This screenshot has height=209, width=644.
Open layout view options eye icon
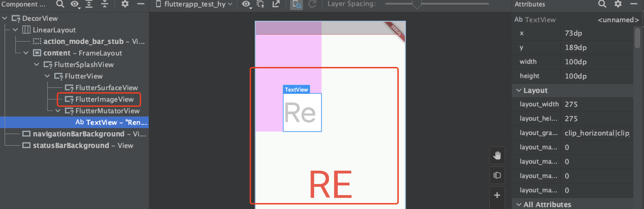(x=246, y=4)
